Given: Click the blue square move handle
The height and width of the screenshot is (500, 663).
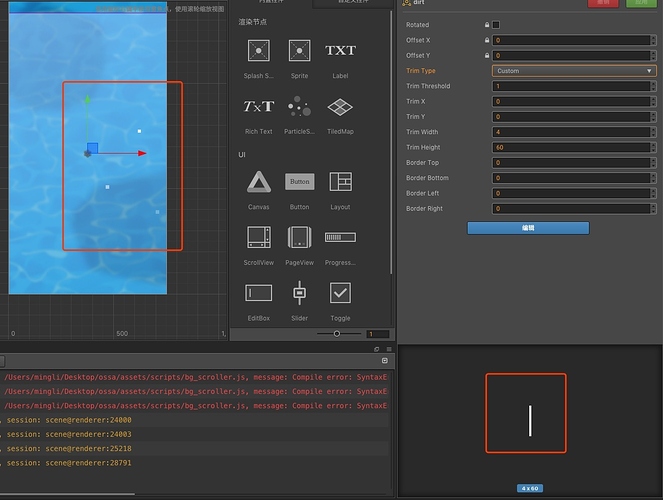Looking at the screenshot, I should (93, 148).
